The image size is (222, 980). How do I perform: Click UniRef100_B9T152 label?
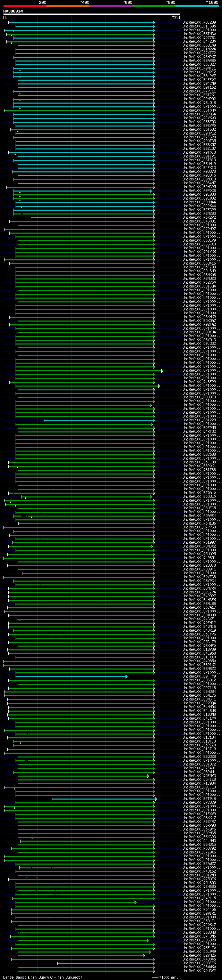(199, 88)
